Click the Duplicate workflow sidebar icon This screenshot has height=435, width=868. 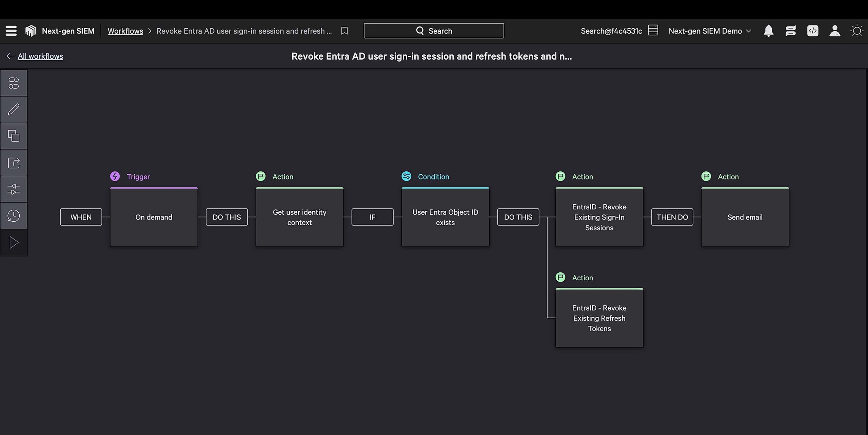click(x=14, y=136)
